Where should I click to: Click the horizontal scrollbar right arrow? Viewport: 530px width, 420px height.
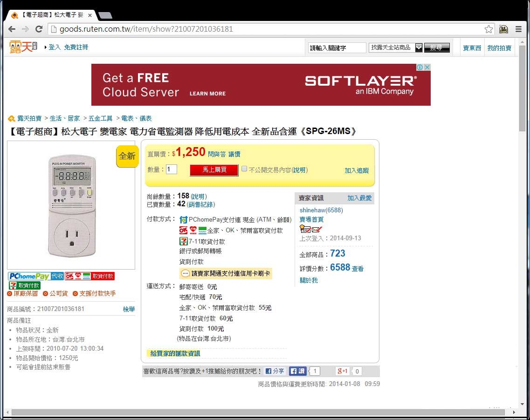pyautogui.click(x=514, y=412)
